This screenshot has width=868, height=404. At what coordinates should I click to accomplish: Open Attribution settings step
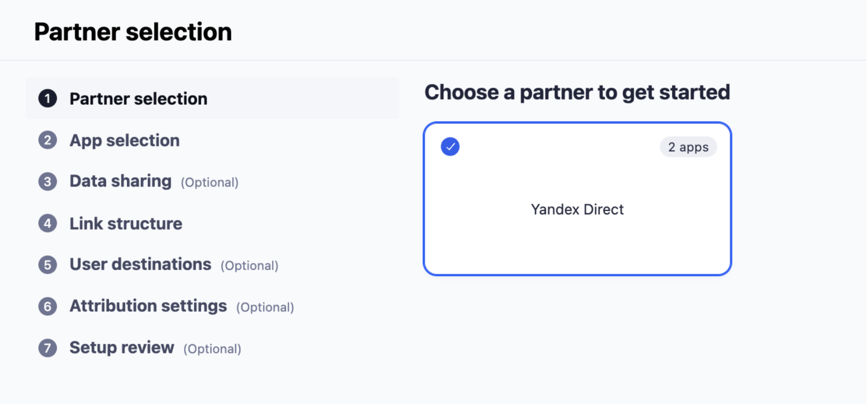(x=148, y=306)
